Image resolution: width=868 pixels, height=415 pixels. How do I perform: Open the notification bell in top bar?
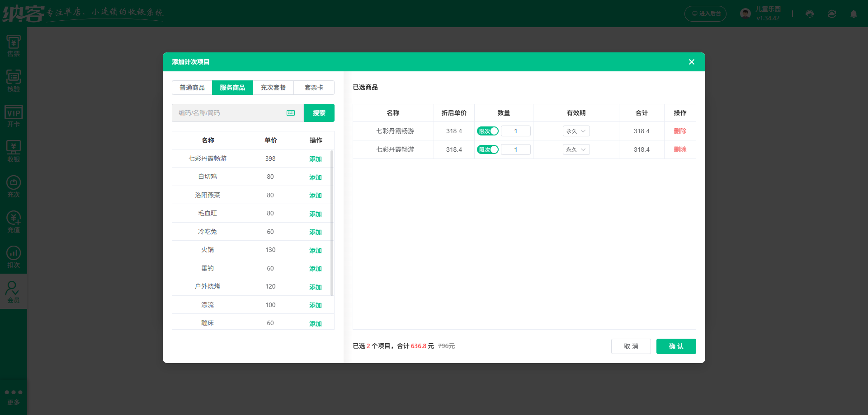click(x=854, y=14)
